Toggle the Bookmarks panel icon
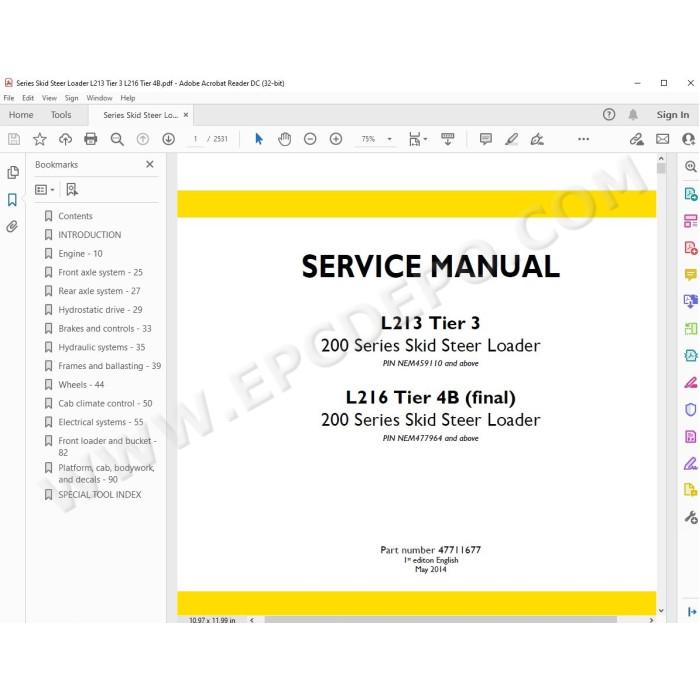Screen dimensions: 700x700 click(x=12, y=200)
